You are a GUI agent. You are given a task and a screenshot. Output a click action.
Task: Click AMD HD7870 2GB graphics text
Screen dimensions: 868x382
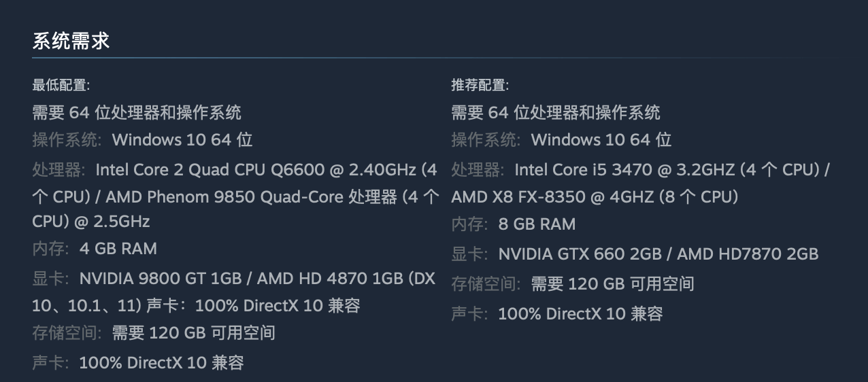(x=748, y=254)
